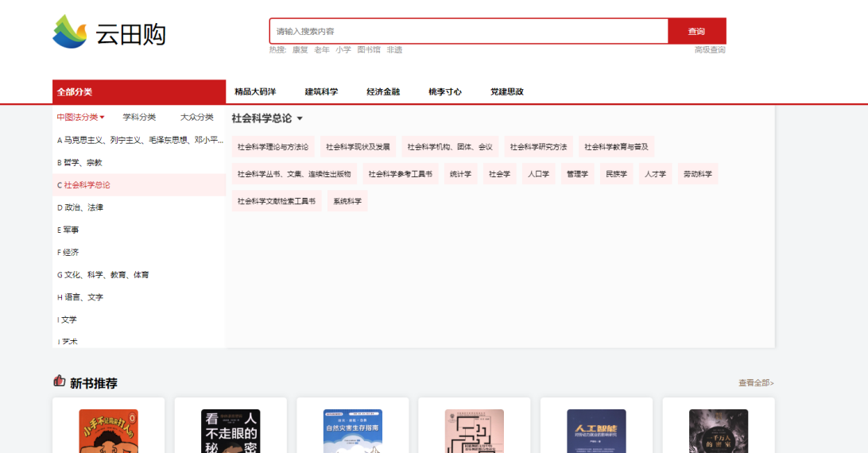Select the H 语言、文字 category
Screen dimensions: 868x453
[x=80, y=297]
